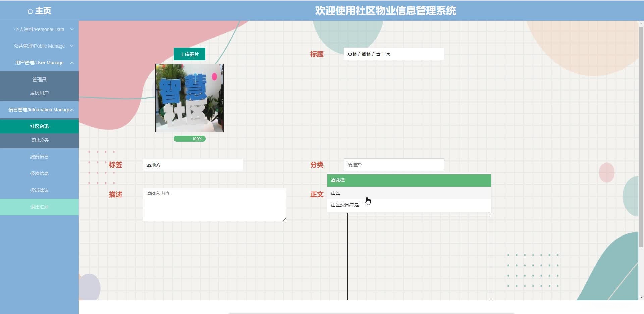Screen dimensions: 644x314
Task: Open the 分类 请选择 dropdown
Action: tap(394, 165)
